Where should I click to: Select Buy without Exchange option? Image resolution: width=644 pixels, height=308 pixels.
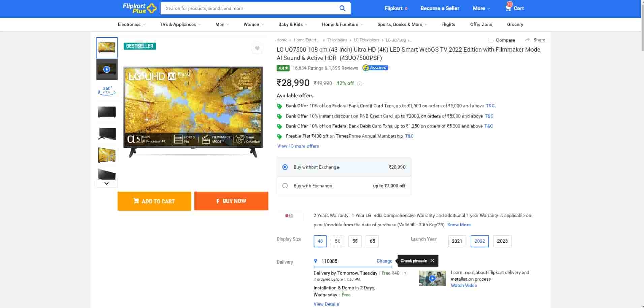coord(285,167)
